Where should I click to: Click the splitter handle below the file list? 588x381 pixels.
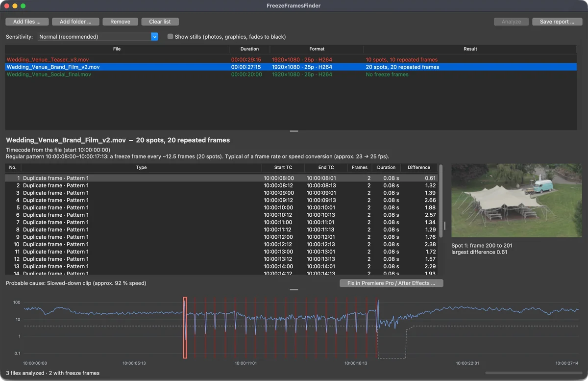click(x=294, y=131)
